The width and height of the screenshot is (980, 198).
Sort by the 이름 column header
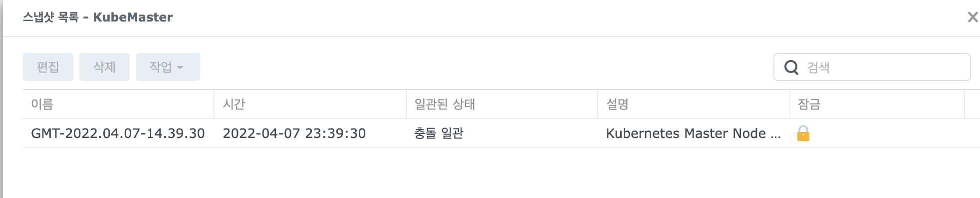pos(118,104)
